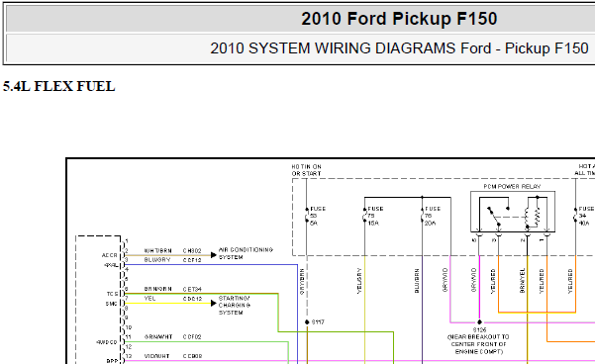The width and height of the screenshot is (595, 364).
Task: Select the Fuse 75 15A label
Action: (375, 216)
